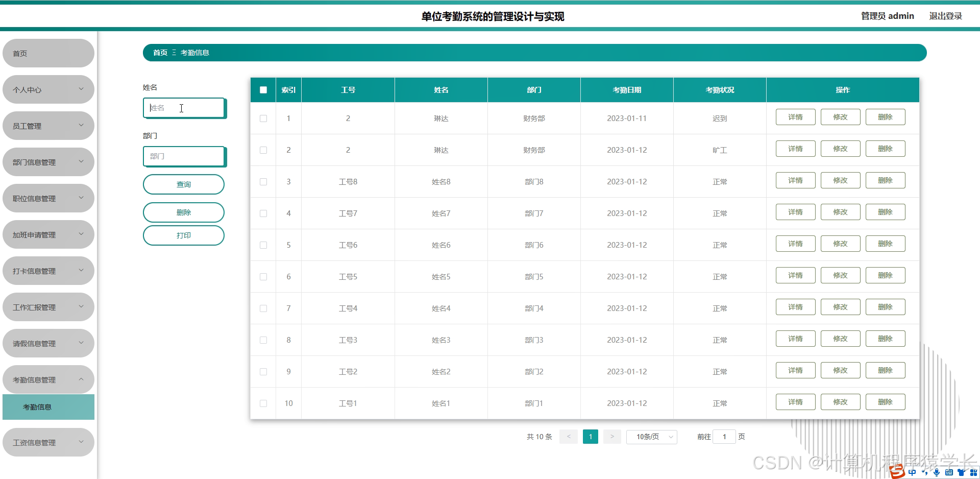
Task: Click 管理员 admin in the header
Action: click(x=888, y=16)
